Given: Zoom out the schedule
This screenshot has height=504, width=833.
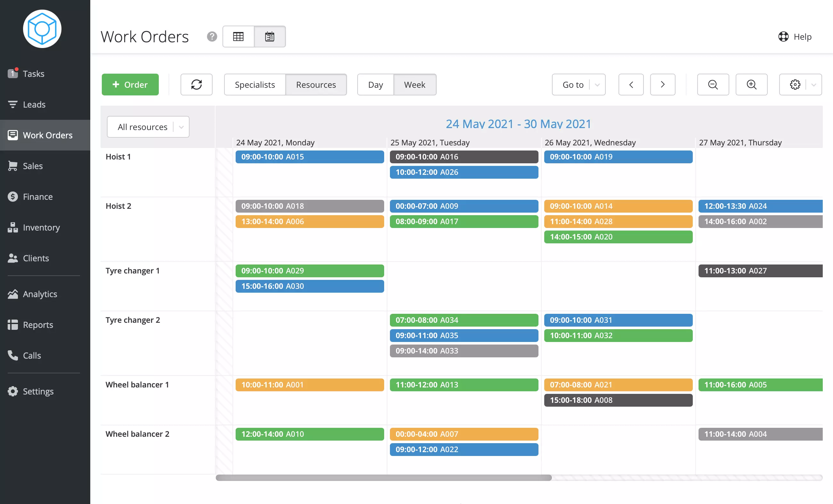Looking at the screenshot, I should click(x=713, y=85).
